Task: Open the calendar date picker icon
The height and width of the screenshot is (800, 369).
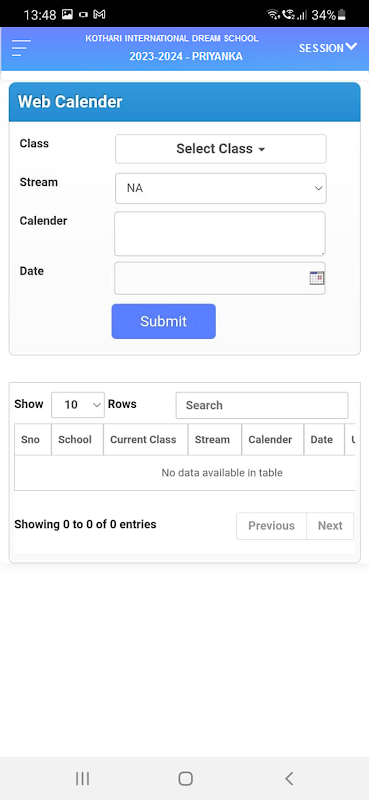Action: tap(317, 278)
